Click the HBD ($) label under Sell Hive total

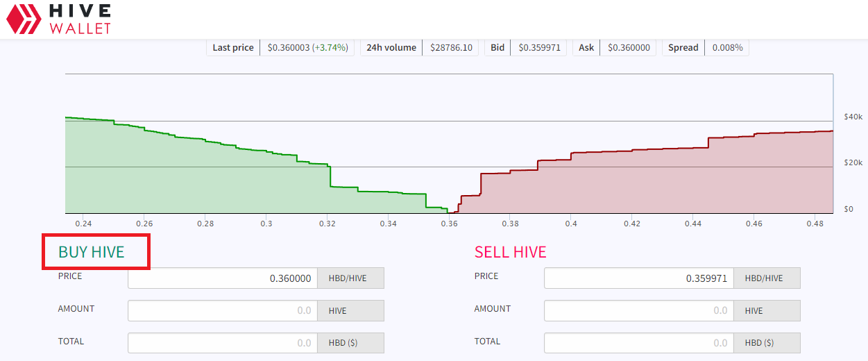pos(767,343)
